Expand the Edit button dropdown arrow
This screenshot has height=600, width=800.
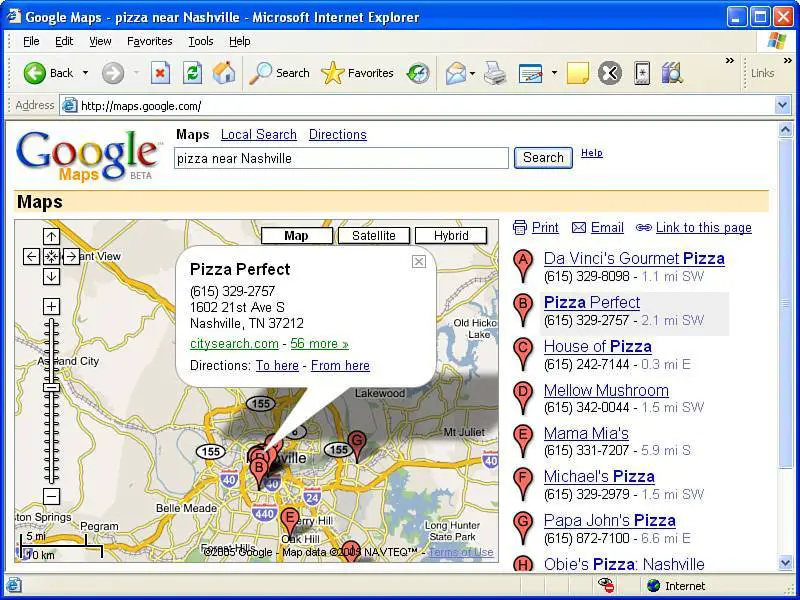[x=554, y=73]
